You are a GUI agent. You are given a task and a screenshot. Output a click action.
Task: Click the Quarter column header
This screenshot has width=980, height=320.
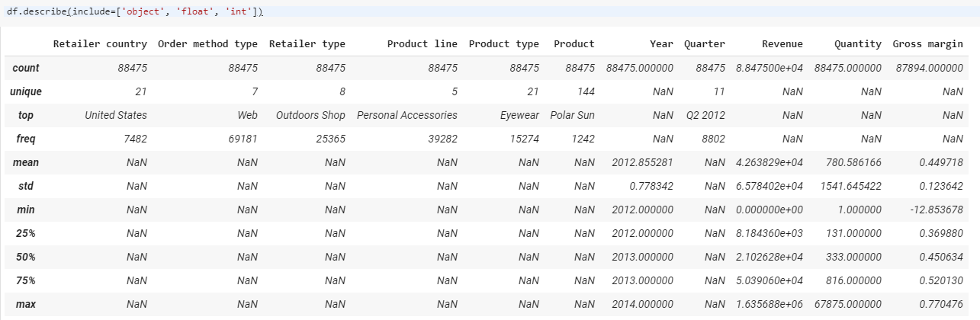pyautogui.click(x=704, y=44)
